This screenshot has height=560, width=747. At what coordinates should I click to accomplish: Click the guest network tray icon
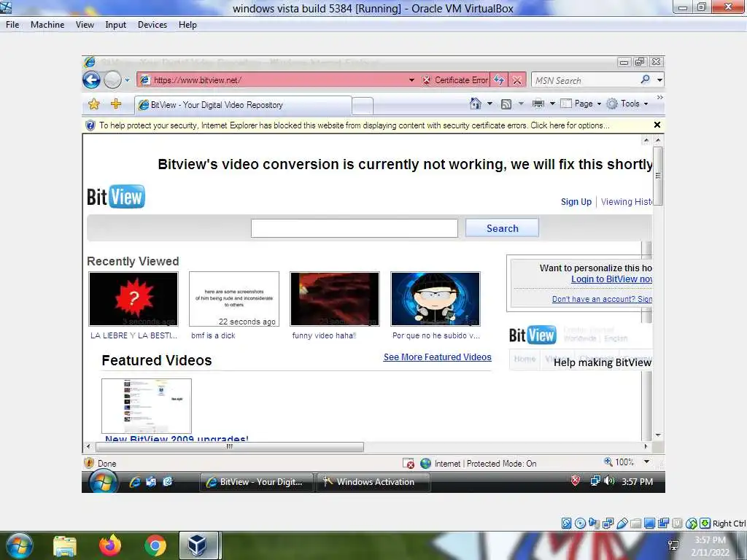(595, 481)
